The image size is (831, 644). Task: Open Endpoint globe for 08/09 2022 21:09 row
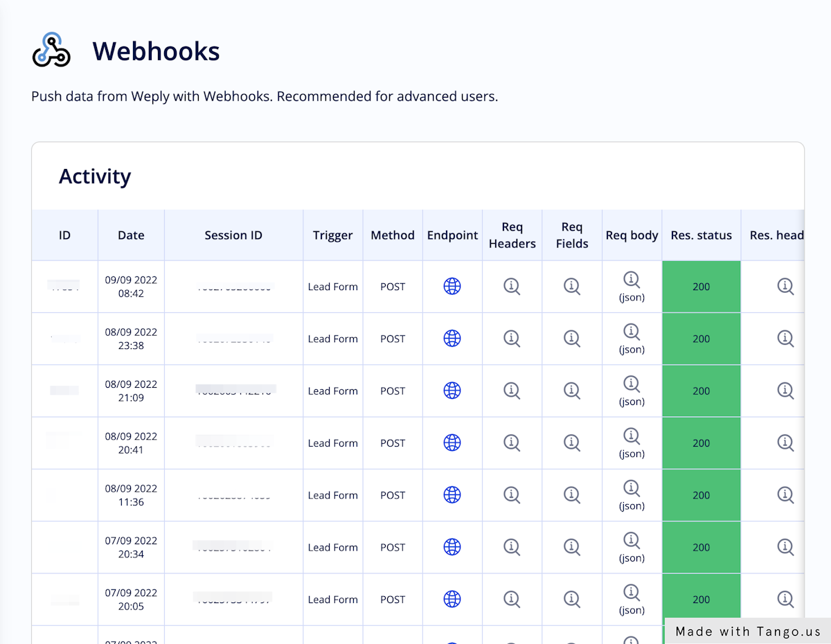(452, 391)
